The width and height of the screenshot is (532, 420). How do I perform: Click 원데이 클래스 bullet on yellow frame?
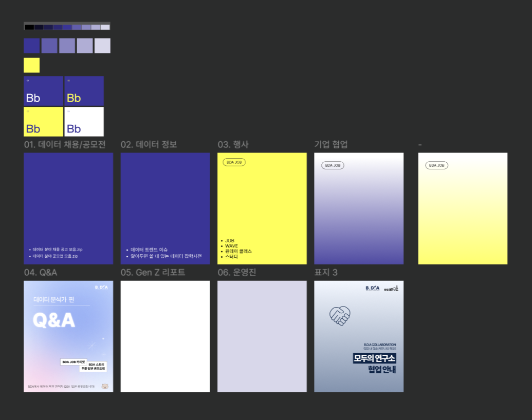[x=238, y=252]
